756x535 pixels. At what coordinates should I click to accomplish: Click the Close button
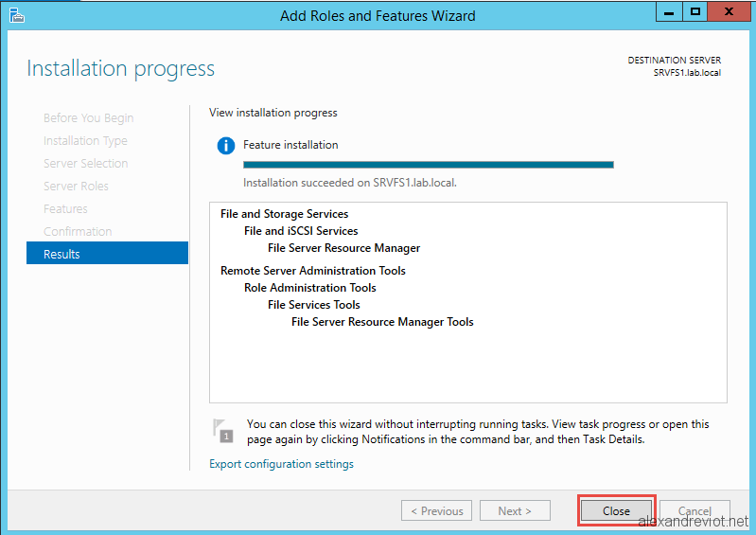click(616, 510)
